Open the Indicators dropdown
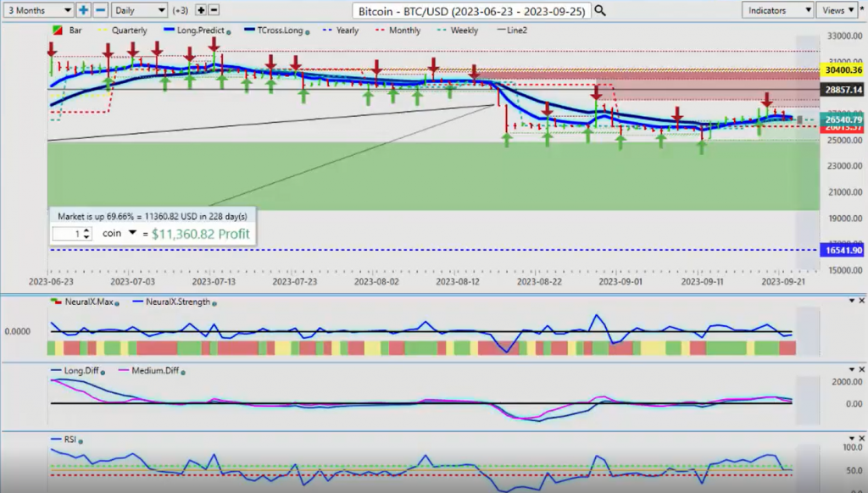Image resolution: width=868 pixels, height=493 pixels. point(777,10)
